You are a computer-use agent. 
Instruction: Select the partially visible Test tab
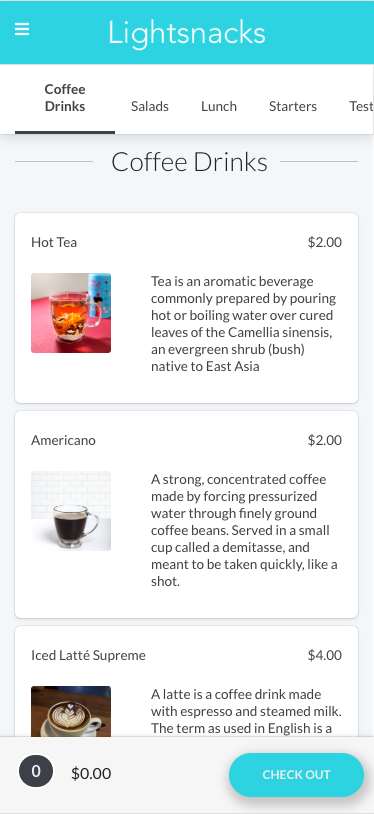click(361, 106)
